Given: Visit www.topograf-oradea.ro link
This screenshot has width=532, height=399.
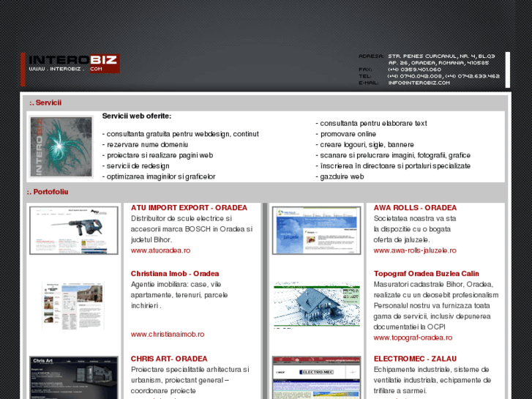Looking at the screenshot, I should [413, 338].
